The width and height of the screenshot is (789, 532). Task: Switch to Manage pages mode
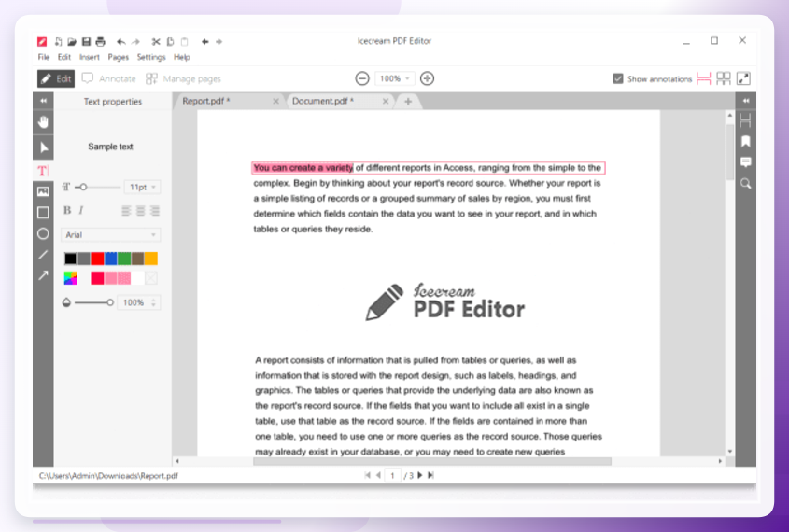[183, 78]
